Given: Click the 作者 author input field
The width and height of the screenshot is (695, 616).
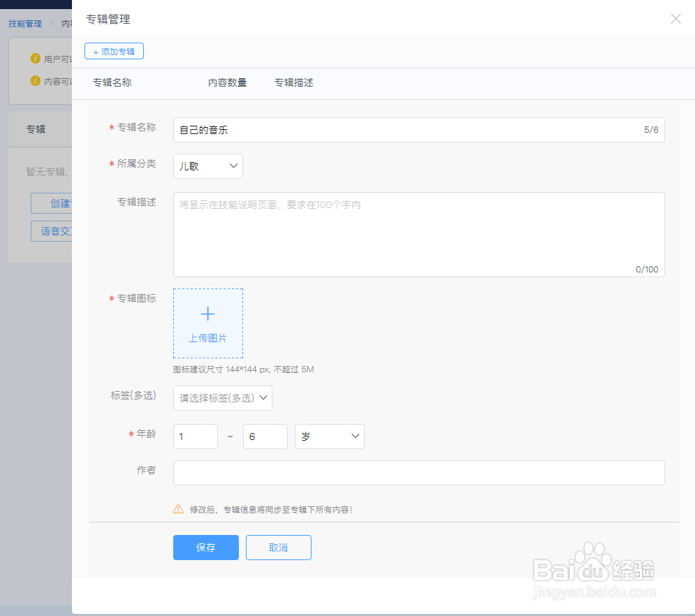Looking at the screenshot, I should [x=418, y=473].
